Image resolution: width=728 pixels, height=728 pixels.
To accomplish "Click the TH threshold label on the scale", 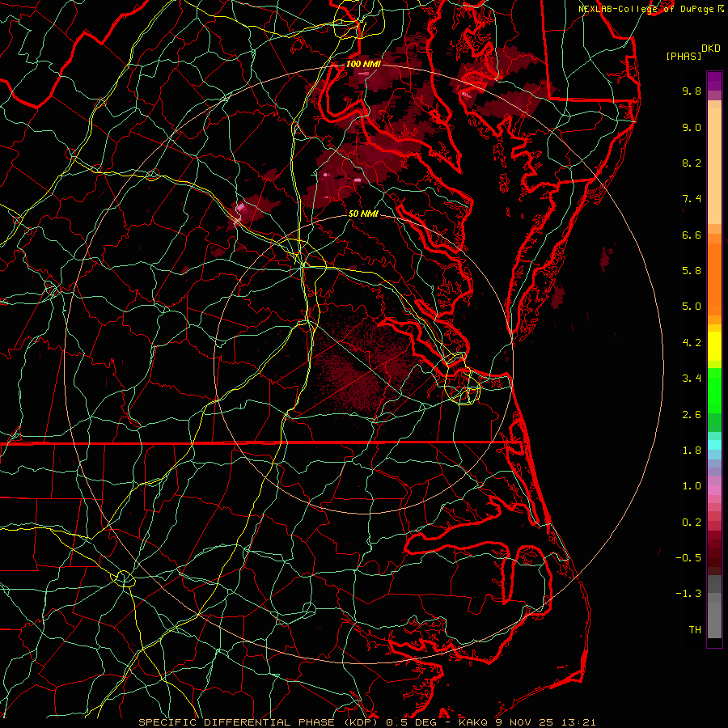I will click(695, 630).
